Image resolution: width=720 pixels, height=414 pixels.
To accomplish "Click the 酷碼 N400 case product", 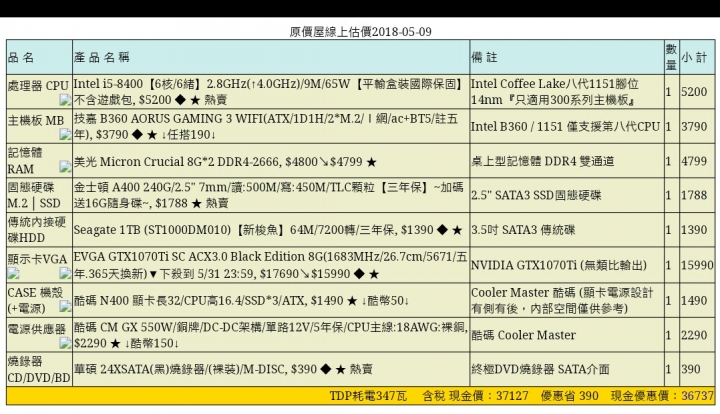I will coord(242,301).
